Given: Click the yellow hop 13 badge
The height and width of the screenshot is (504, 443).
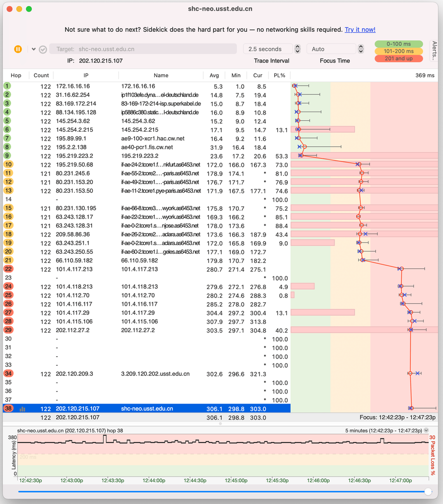Looking at the screenshot, I should [x=8, y=190].
